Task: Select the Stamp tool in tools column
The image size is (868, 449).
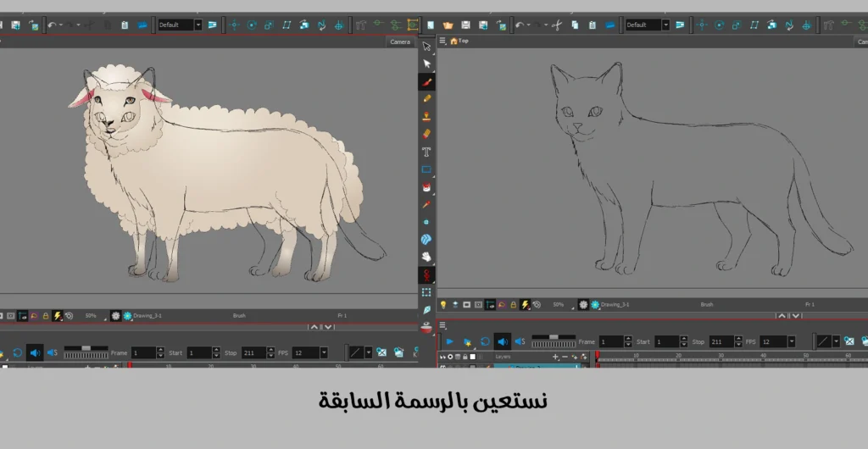Action: click(x=426, y=116)
